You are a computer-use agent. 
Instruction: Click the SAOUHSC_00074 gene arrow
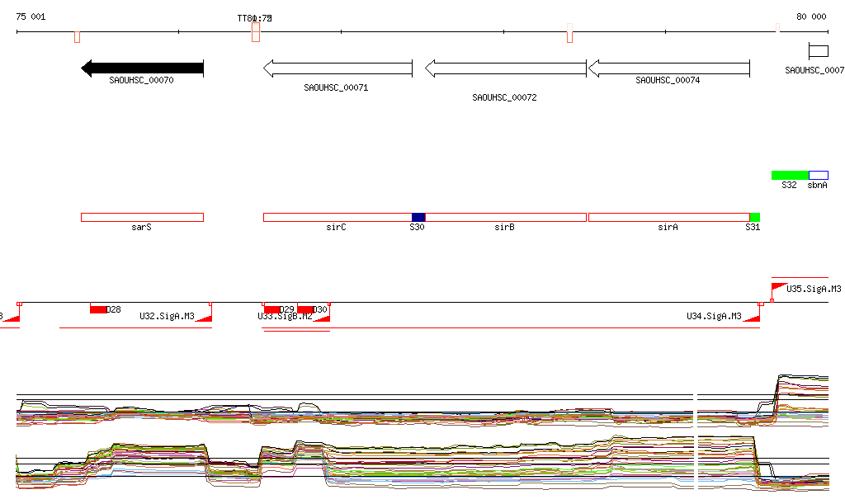click(668, 68)
